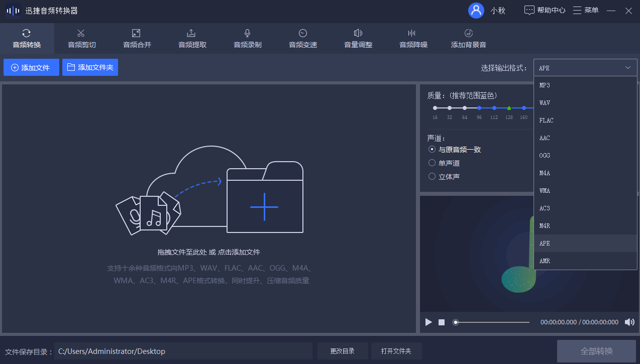Switch to the 音频降噪 tab
The width and height of the screenshot is (640, 364).
coord(413,39)
